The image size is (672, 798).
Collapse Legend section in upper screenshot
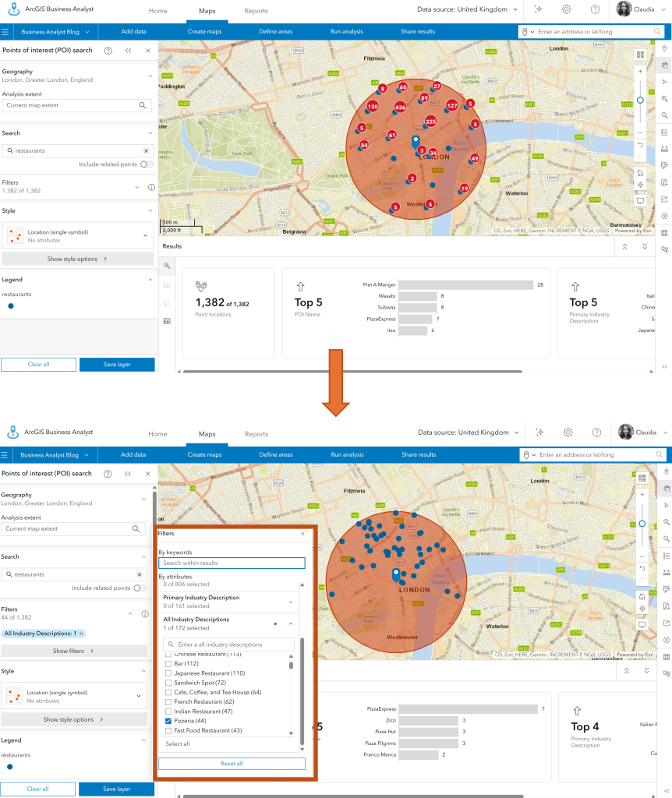tap(150, 280)
